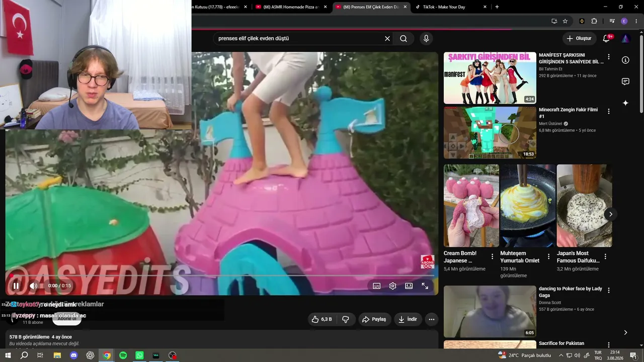Launch Discord from the taskbar

pos(73,355)
